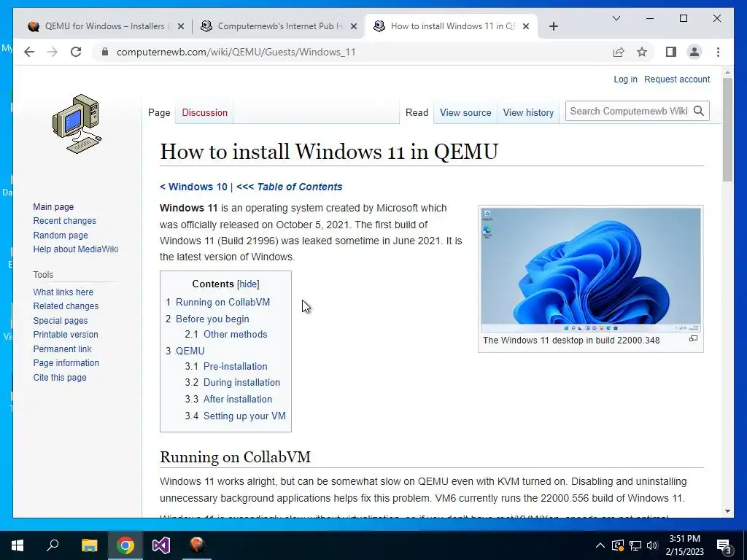Screen dimensions: 747x560
Task: Open the Chrome profile avatar
Action: point(694,52)
